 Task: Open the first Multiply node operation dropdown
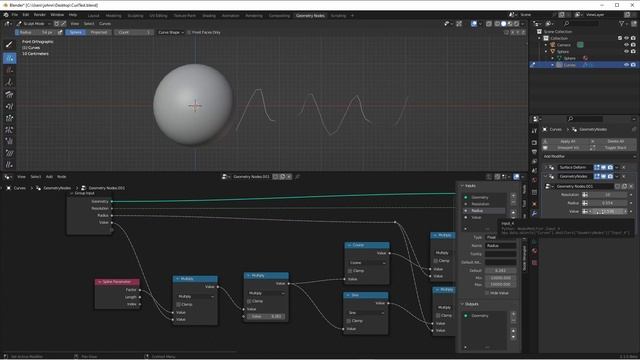click(195, 296)
